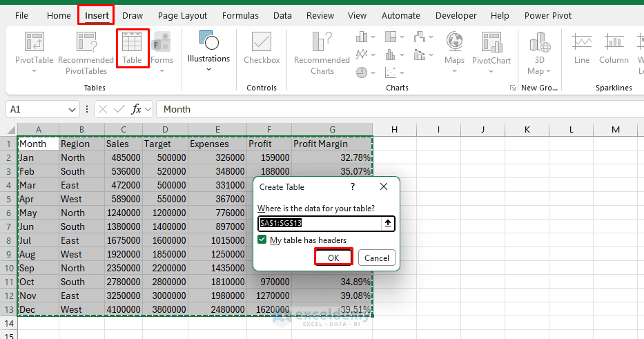Open Insert Pie or Doughnut Chart menu
Screen dimensions: 644x339
click(x=366, y=72)
